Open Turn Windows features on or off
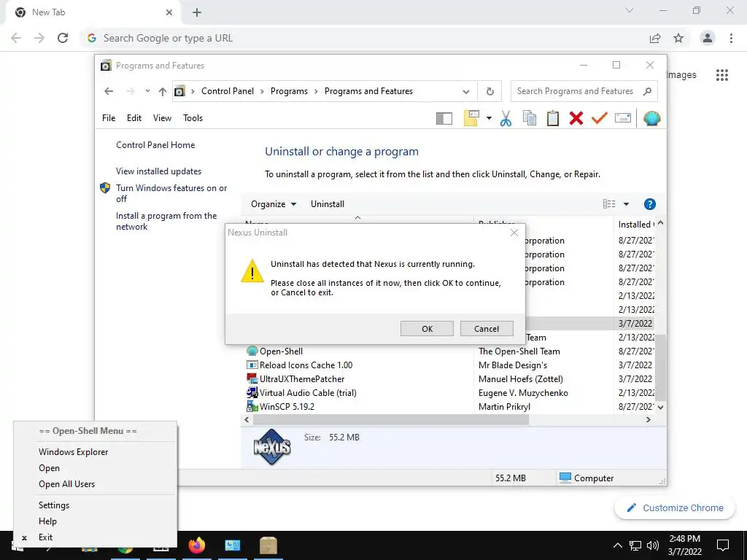The width and height of the screenshot is (747, 560). click(x=171, y=193)
